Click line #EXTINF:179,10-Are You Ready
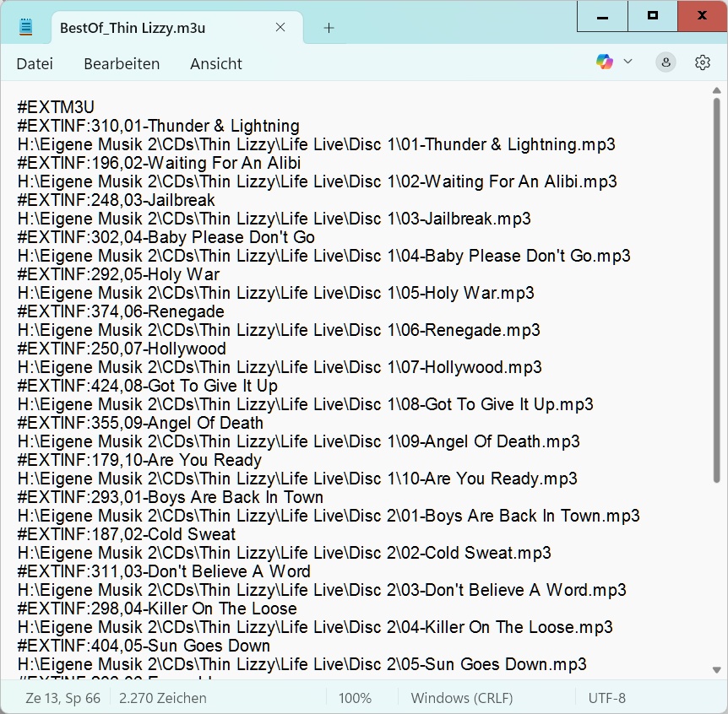 (139, 460)
